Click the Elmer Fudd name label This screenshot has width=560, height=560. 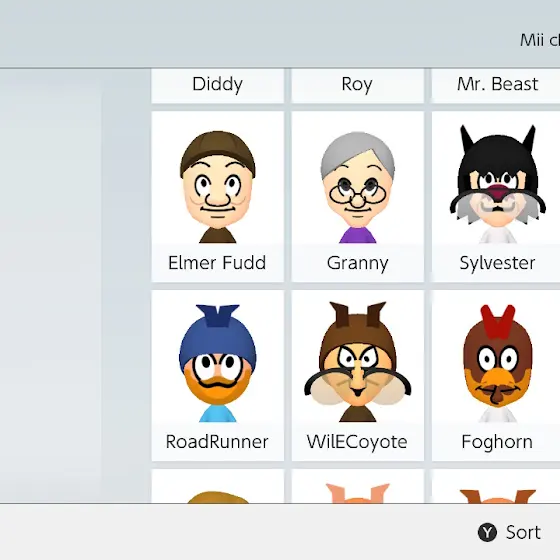[x=217, y=263]
